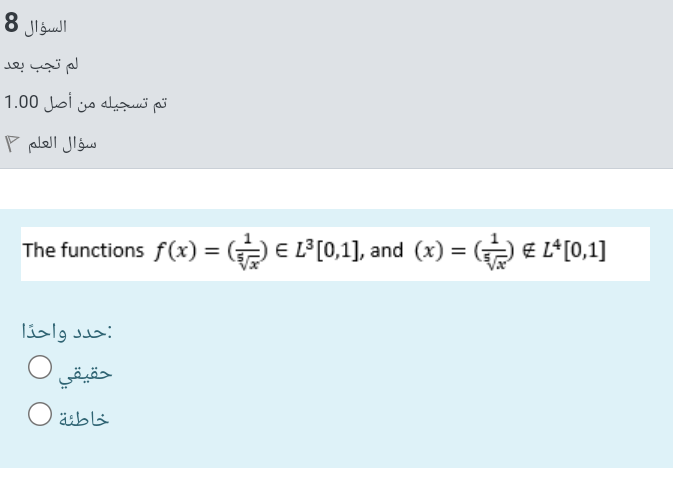This screenshot has width=673, height=488.
Task: Click the question number 8
Action: click(x=12, y=23)
